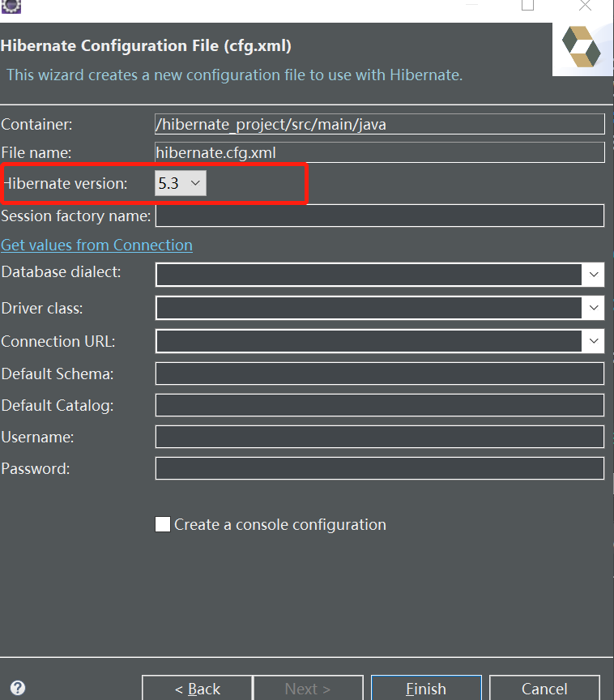614x700 pixels.
Task: Click the Connection URL text field
Action: (x=369, y=341)
